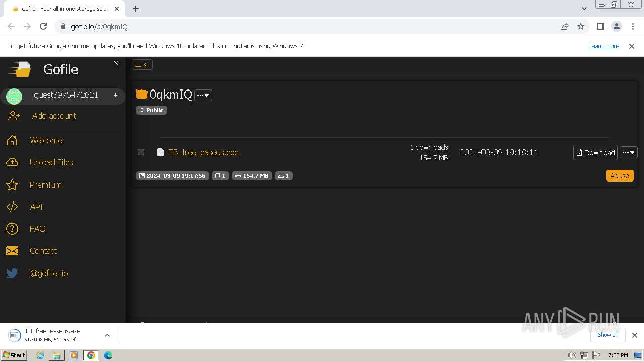Tick the TB_free_easeus.exe checkbox
This screenshot has height=362, width=644.
click(x=141, y=152)
